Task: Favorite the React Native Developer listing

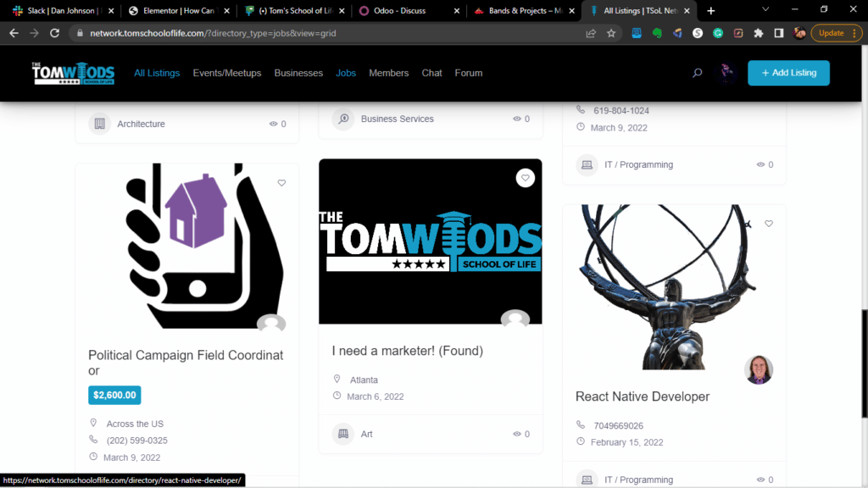Action: pos(769,224)
